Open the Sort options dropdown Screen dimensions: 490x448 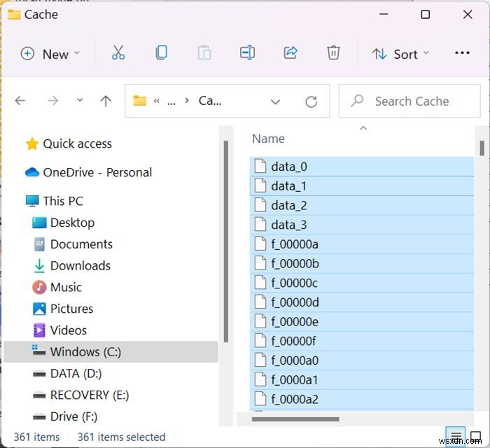click(x=400, y=54)
